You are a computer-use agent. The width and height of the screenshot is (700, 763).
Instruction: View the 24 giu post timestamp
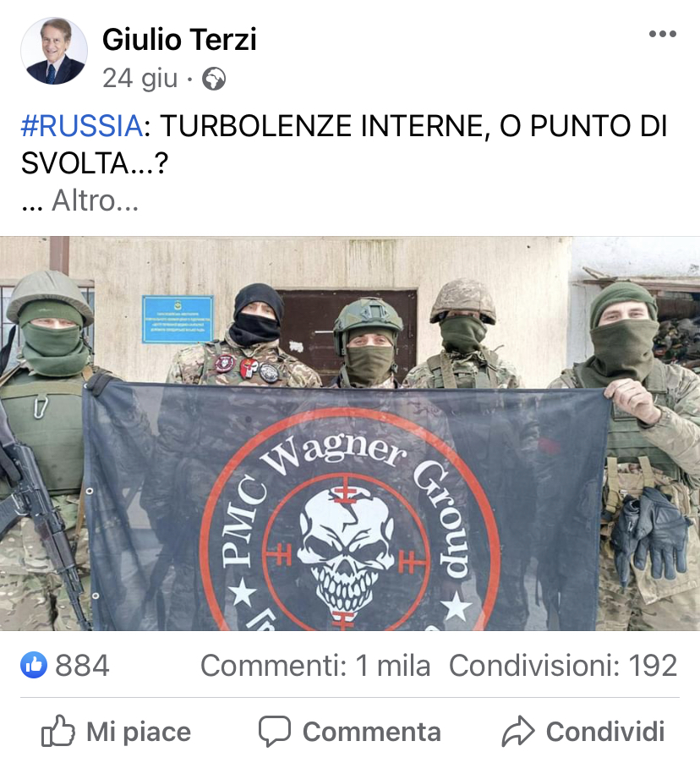pos(140,79)
